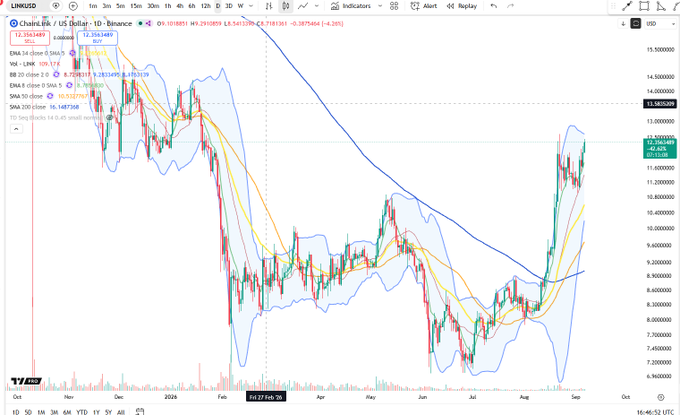Viewport: 680px width, 415px height.
Task: Select the 1m timeframe
Action: (x=92, y=6)
